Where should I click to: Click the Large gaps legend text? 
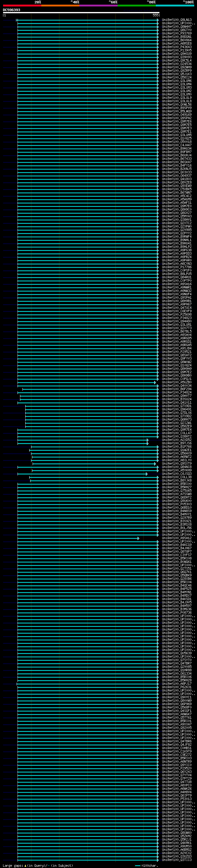point(38,865)
